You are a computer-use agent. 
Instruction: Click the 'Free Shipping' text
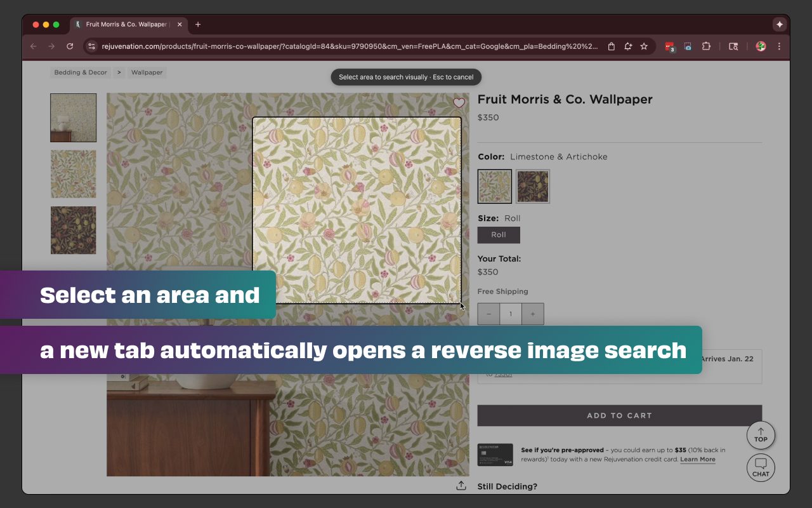503,291
